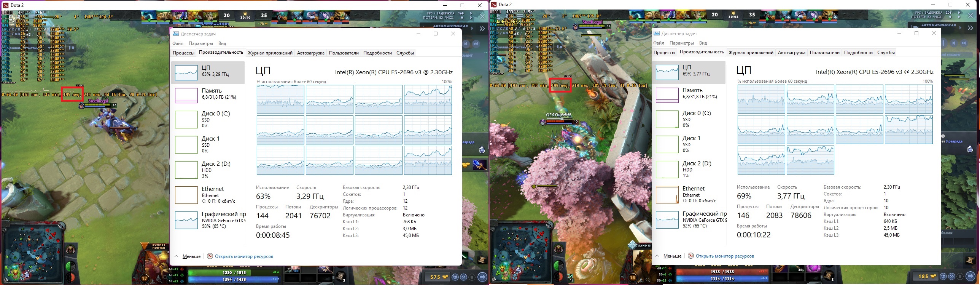Open Параметры menu in left Task Manager
Screen dimensions: 980x285
pos(201,43)
